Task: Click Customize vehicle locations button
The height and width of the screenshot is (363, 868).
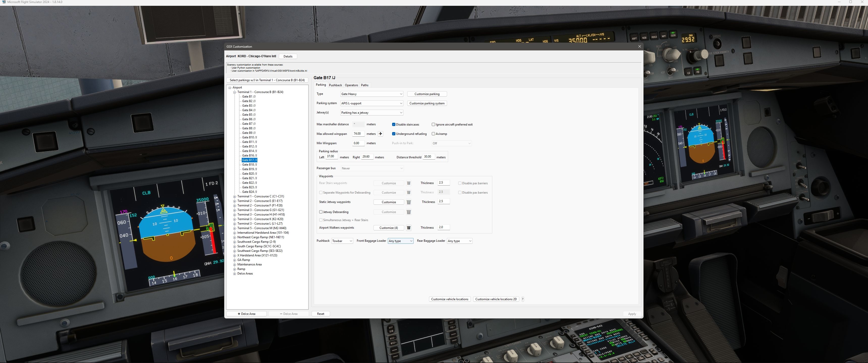Action: [449, 299]
